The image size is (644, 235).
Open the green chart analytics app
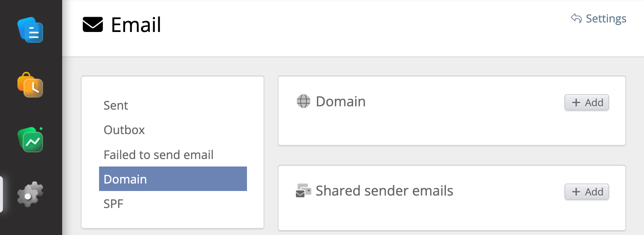(x=30, y=140)
